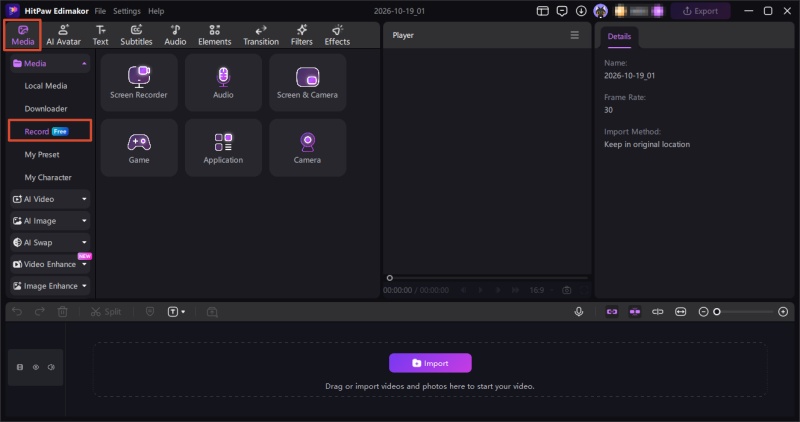Expand the Video Enhance section
This screenshot has height=422, width=800.
[x=50, y=264]
